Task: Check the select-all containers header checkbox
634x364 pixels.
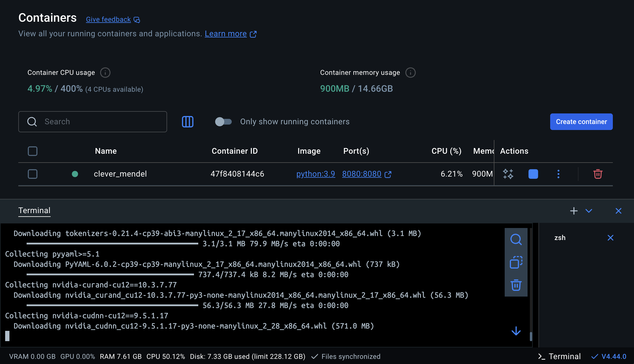Action: pyautogui.click(x=33, y=151)
